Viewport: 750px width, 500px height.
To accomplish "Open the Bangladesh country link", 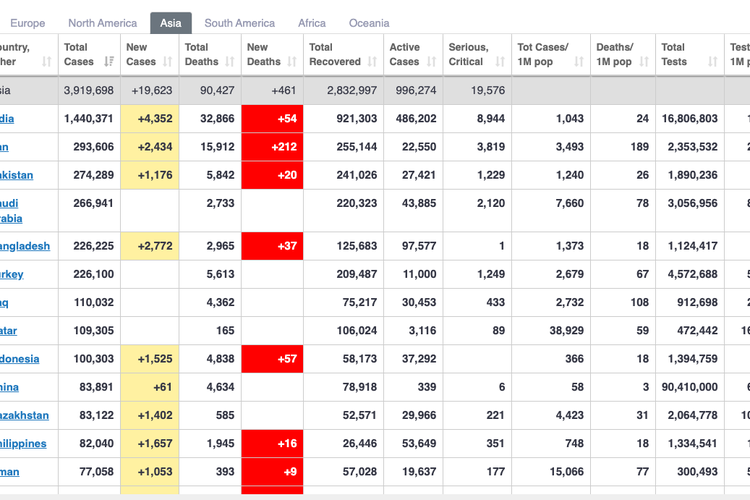I will 25,246.
